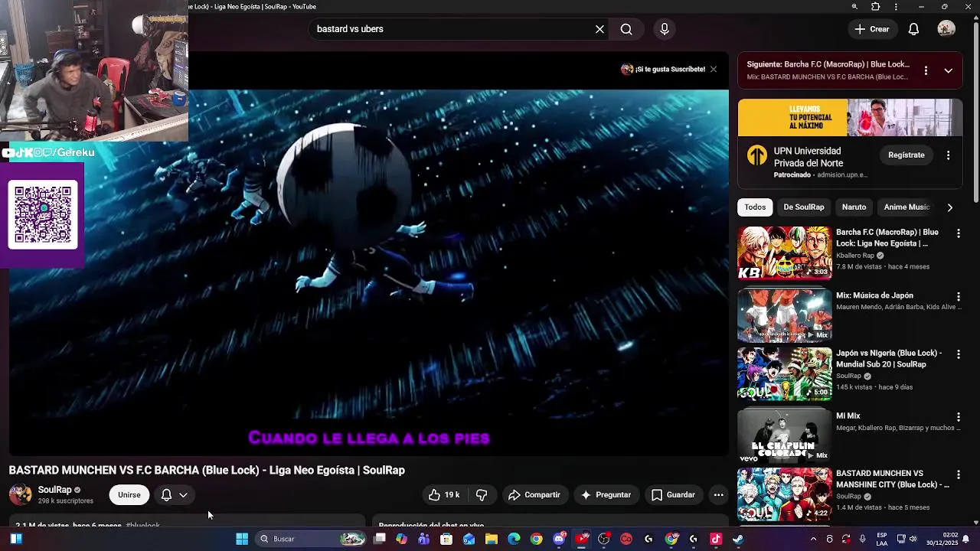This screenshot has height=551, width=980.
Task: Click the Crear button
Action: pos(872,29)
